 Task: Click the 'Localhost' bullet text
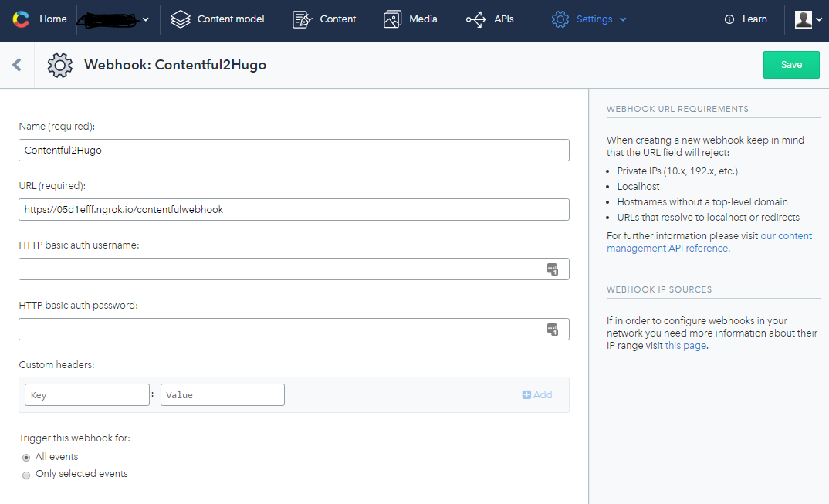[x=638, y=186]
